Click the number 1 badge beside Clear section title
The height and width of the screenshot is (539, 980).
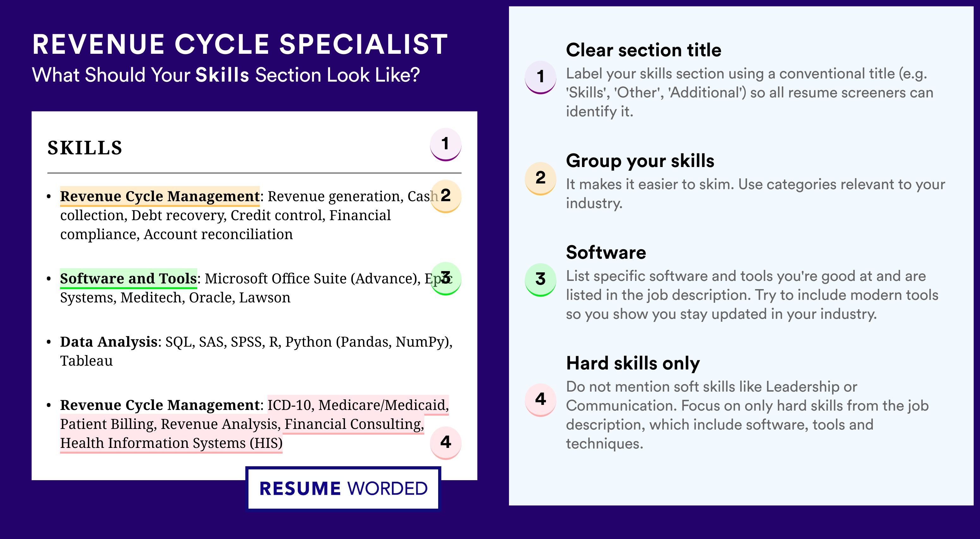tap(541, 77)
